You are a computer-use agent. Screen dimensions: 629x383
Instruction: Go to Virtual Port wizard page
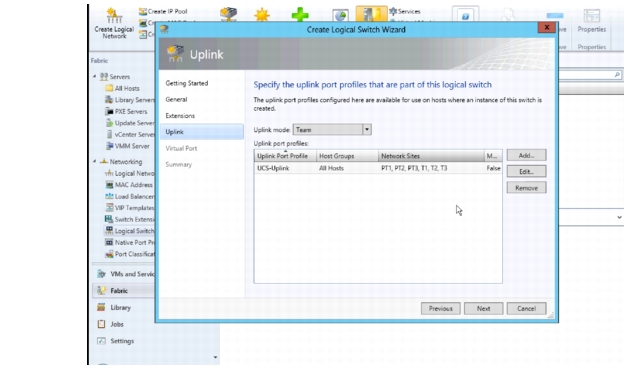point(181,148)
